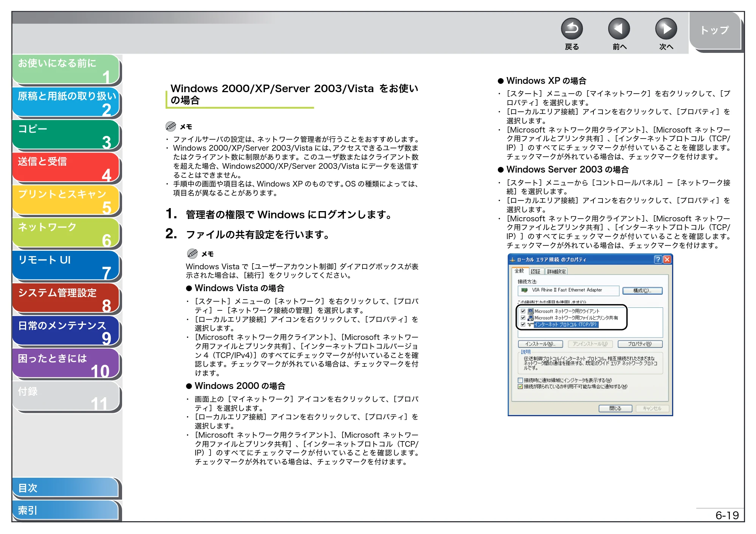Select インターネット プロトコル (TCP/IP) list row
This screenshot has height=534, width=756.
coord(565,324)
